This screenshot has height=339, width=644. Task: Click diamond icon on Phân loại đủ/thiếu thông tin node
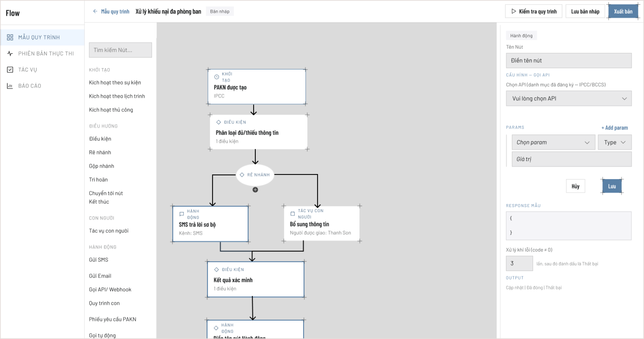coord(218,122)
